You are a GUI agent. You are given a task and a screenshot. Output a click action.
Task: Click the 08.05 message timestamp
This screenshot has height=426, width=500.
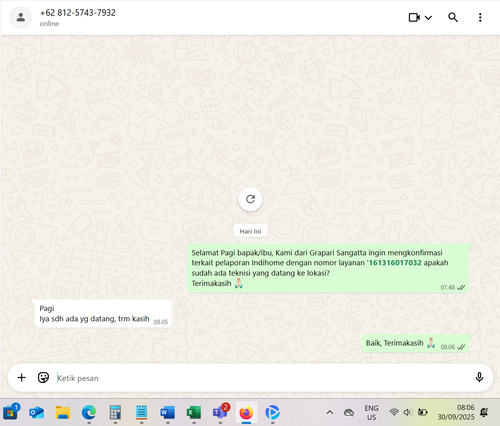(x=161, y=322)
